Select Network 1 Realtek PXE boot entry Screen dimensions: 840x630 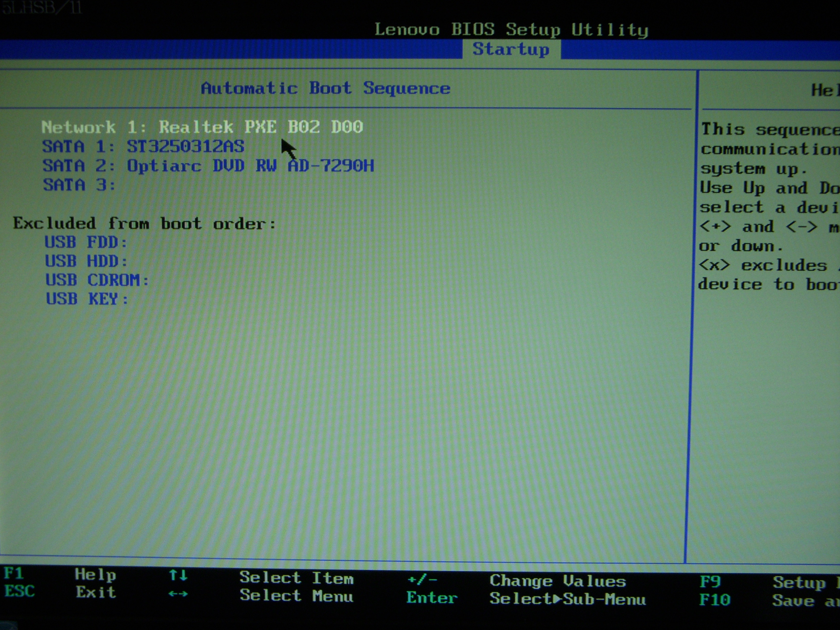click(202, 127)
